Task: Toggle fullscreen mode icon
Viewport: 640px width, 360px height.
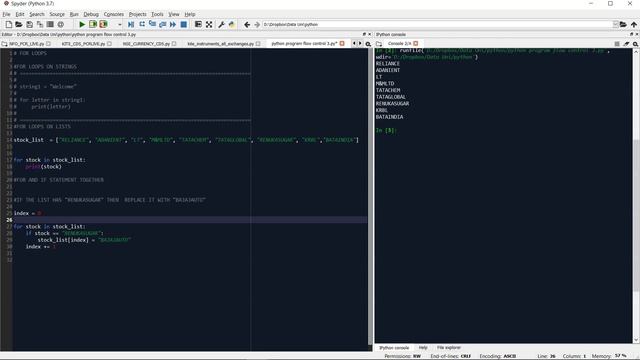Action: (x=209, y=24)
